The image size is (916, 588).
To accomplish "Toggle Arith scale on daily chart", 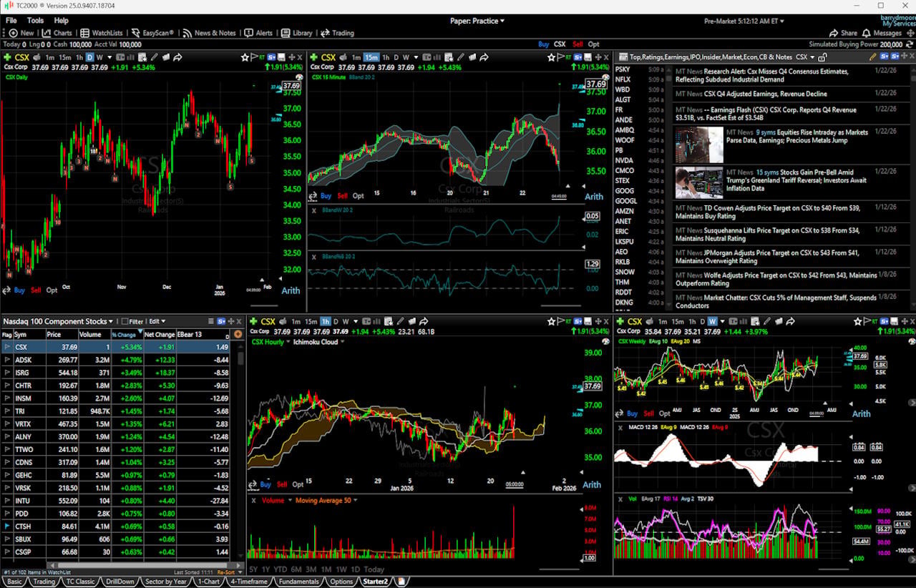I will (291, 290).
